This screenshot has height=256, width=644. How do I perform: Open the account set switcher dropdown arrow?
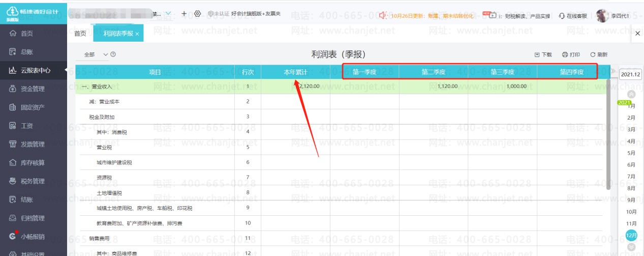169,14
